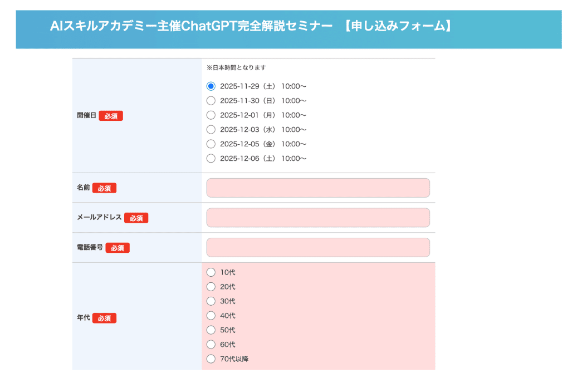Click the seminar form header title

(x=250, y=26)
